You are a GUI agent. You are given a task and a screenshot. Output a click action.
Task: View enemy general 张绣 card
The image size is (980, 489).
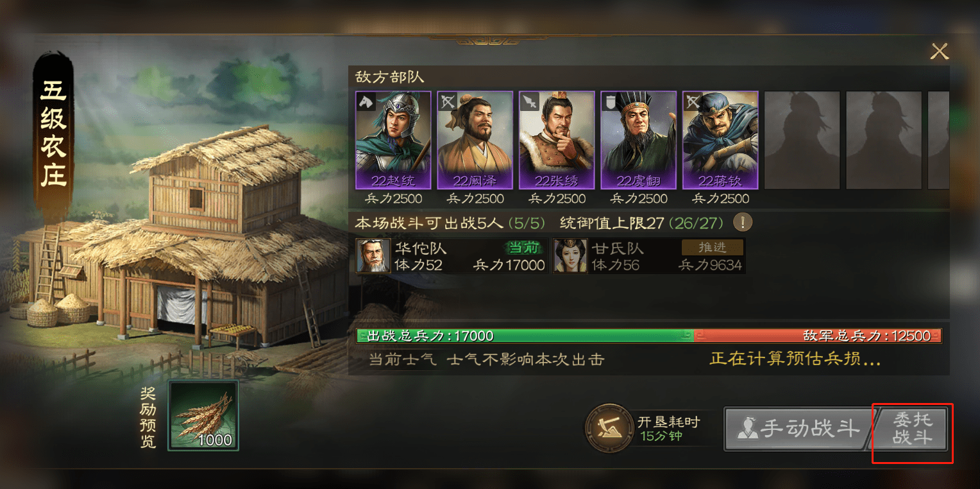557,141
